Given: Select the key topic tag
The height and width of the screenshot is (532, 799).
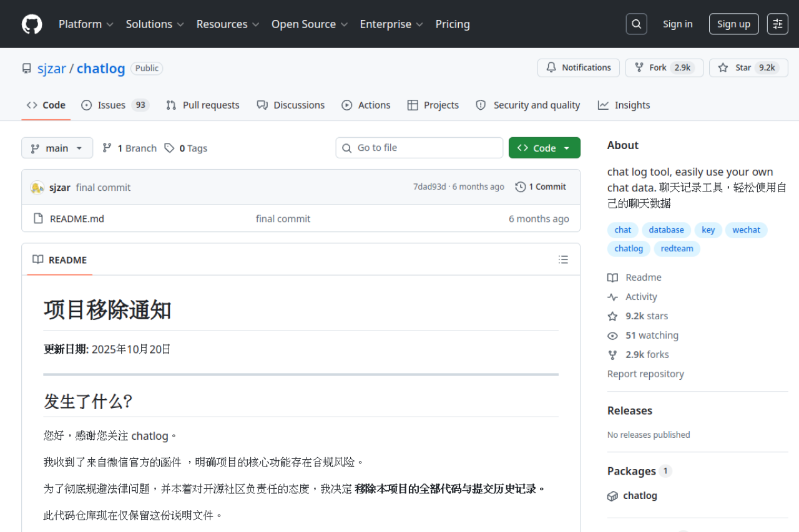Looking at the screenshot, I should (708, 230).
